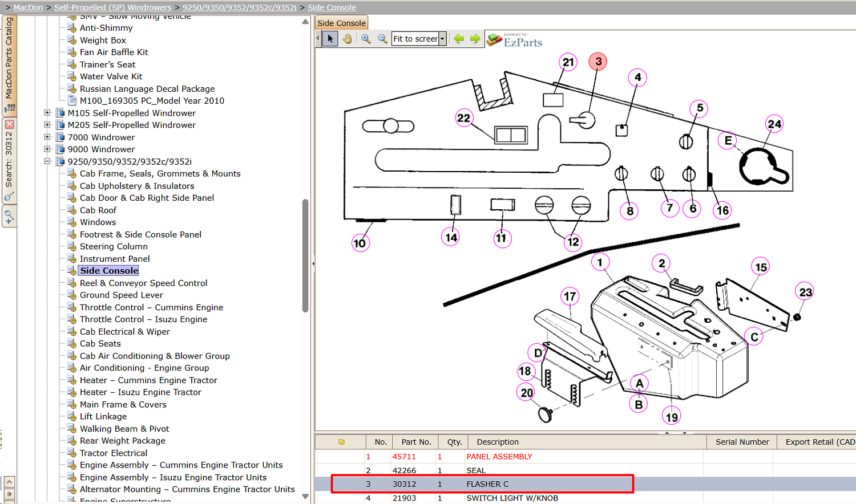
Task: Switch to the Side Console tab
Action: tap(341, 23)
